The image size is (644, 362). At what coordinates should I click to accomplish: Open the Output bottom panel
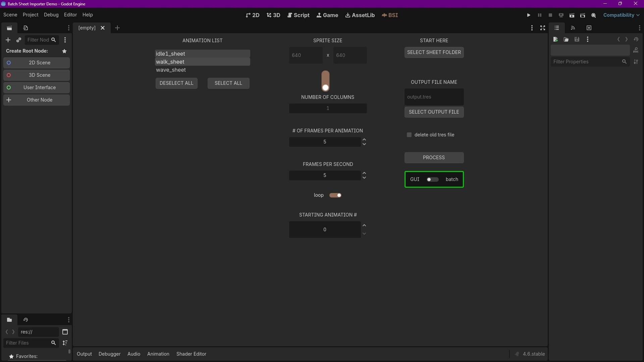(x=84, y=354)
